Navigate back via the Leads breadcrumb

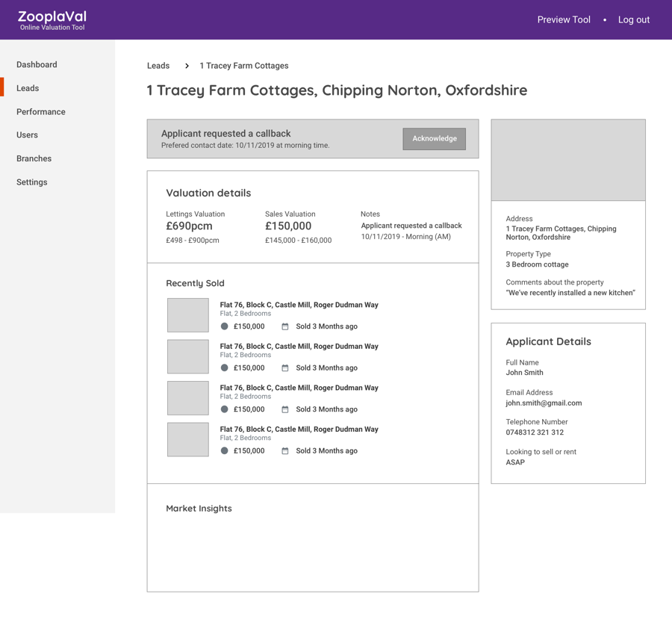(x=158, y=66)
